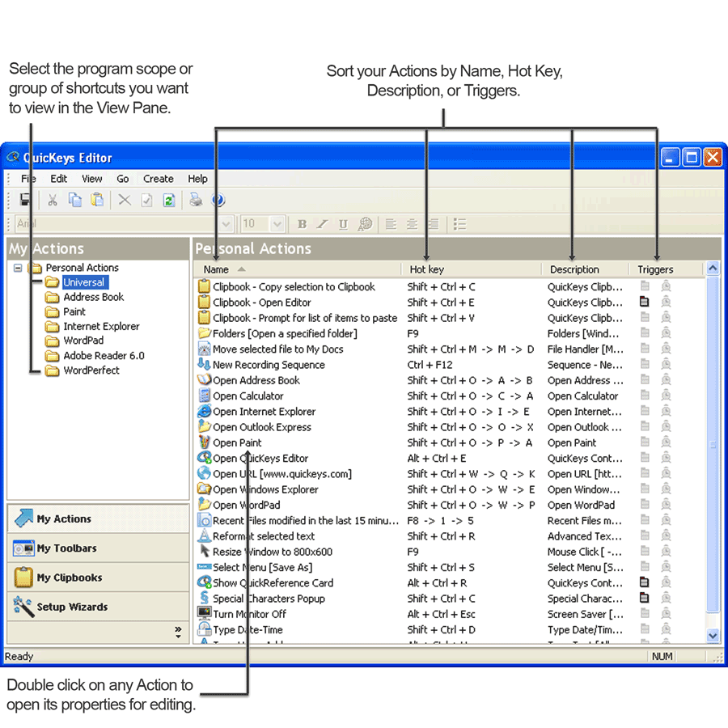Screen dimensions: 728x728
Task: Switch to My Toolbars
Action: 99,548
